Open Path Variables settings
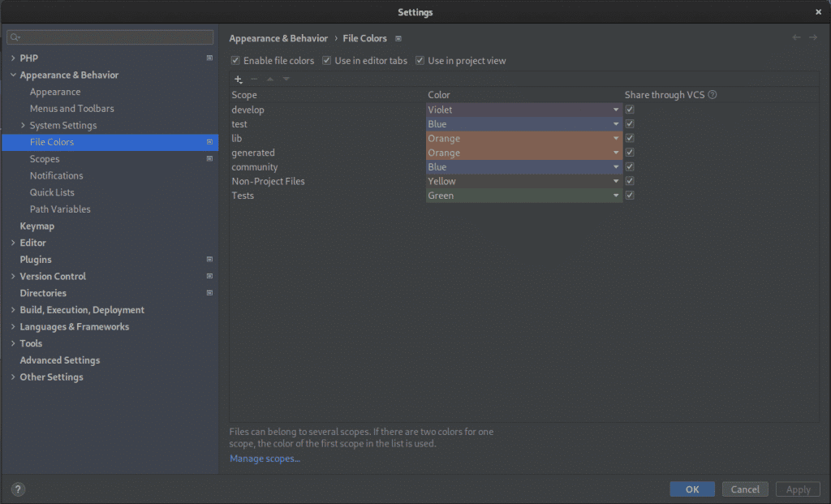Image resolution: width=831 pixels, height=504 pixels. pos(60,209)
